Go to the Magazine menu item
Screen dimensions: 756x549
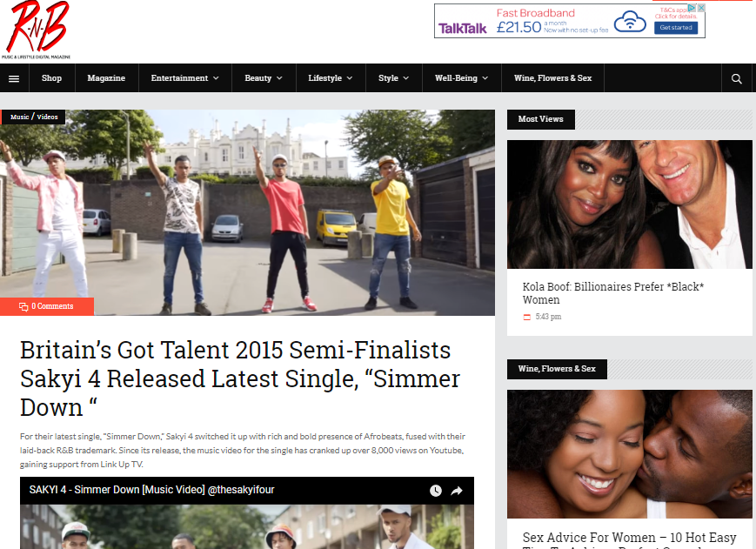[x=106, y=78]
